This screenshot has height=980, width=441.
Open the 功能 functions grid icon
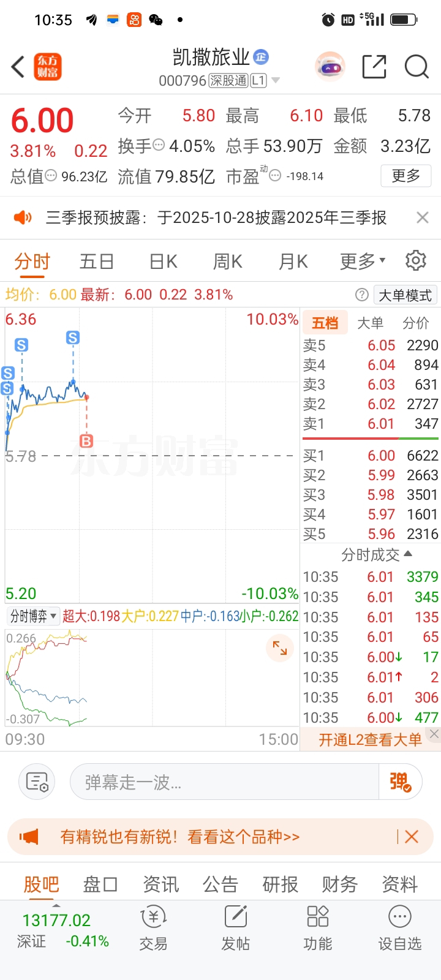click(x=317, y=928)
